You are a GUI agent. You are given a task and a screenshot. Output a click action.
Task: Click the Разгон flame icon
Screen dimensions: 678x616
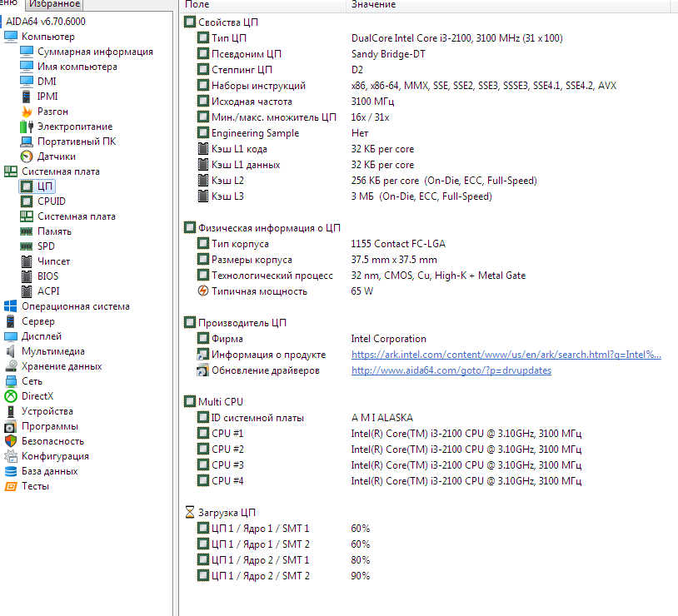(27, 112)
